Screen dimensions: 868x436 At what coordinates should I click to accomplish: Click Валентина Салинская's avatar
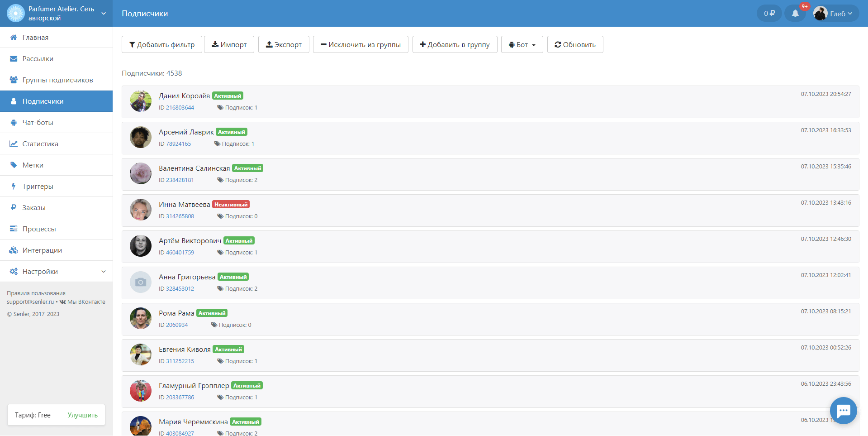(x=141, y=173)
